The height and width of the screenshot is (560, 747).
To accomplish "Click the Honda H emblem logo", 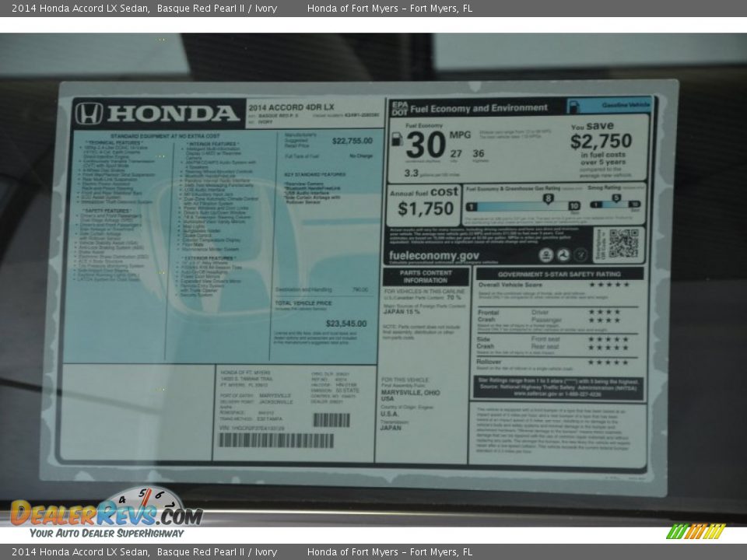I will [x=89, y=114].
